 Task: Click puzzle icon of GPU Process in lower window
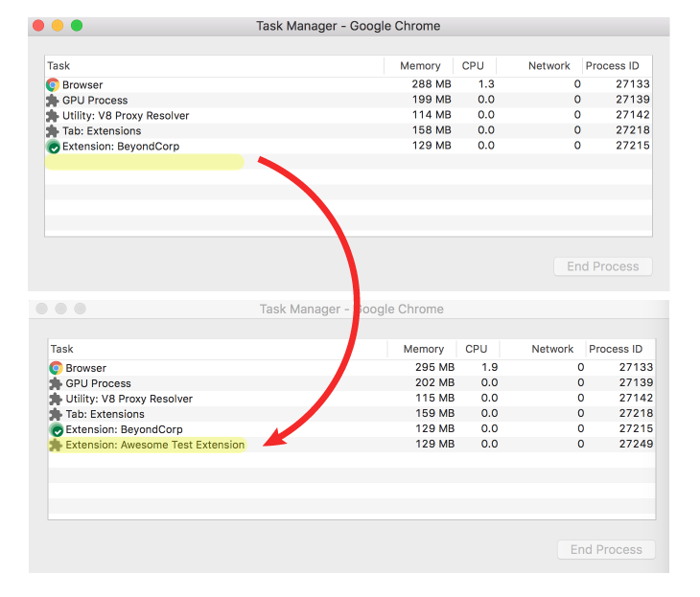[56, 383]
